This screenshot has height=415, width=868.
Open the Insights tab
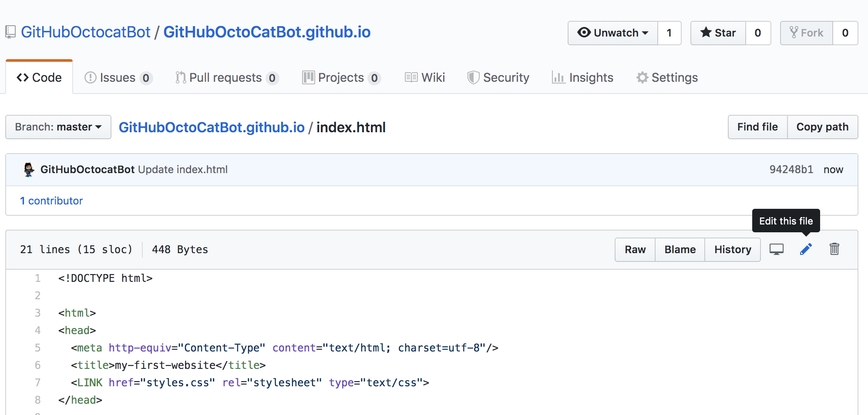point(582,77)
